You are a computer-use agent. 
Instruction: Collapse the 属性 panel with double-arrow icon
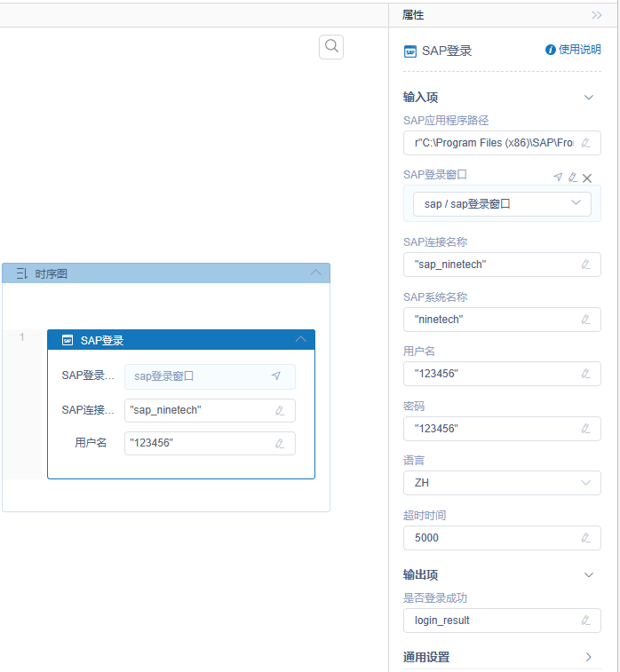click(596, 15)
